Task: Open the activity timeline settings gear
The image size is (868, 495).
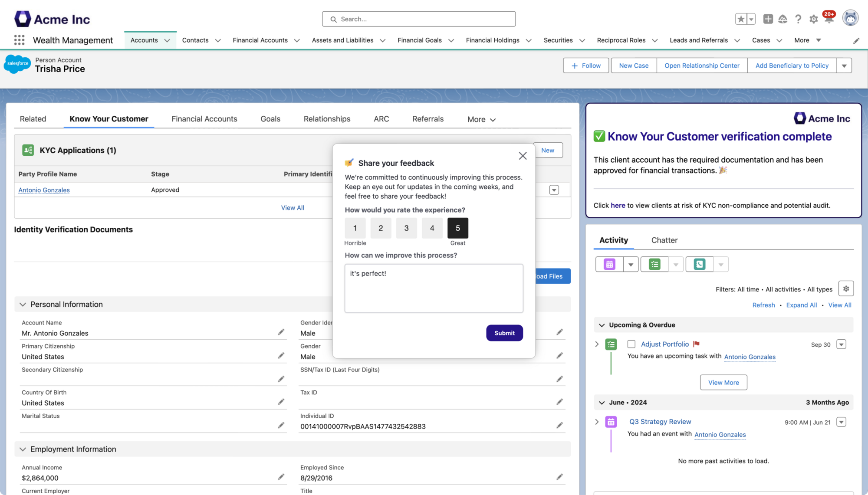Action: click(x=846, y=288)
